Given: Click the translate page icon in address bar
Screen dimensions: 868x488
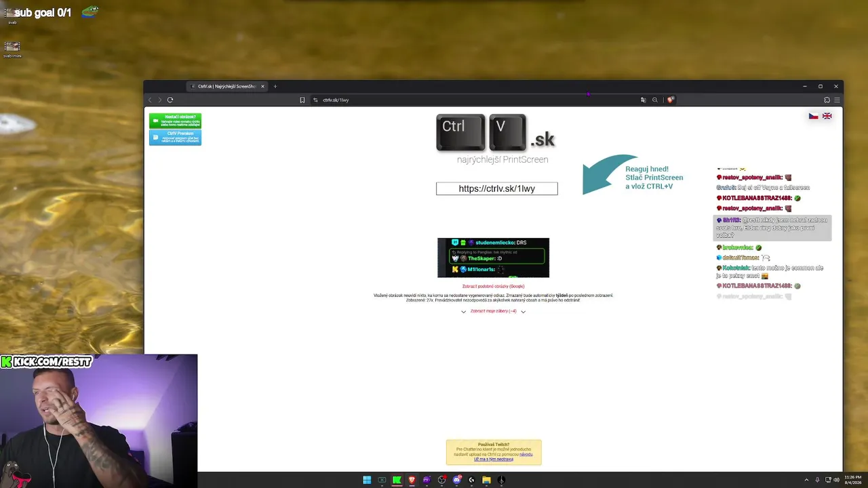Looking at the screenshot, I should tap(644, 100).
